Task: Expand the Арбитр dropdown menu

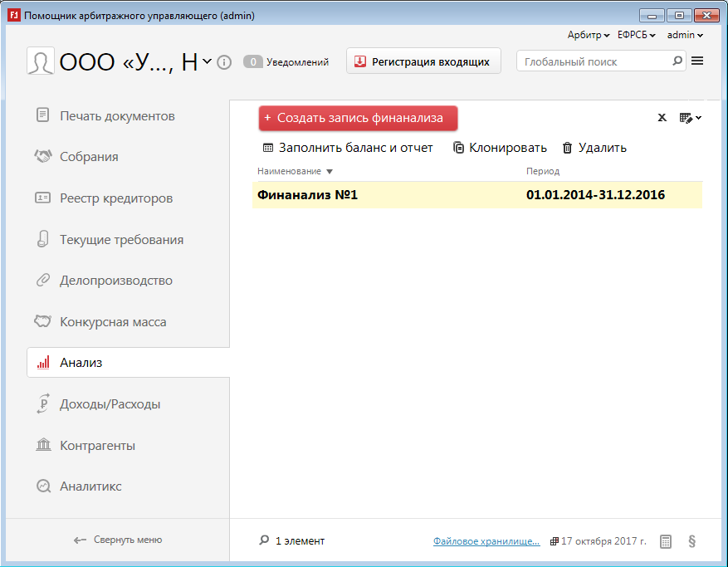Action: pos(589,35)
